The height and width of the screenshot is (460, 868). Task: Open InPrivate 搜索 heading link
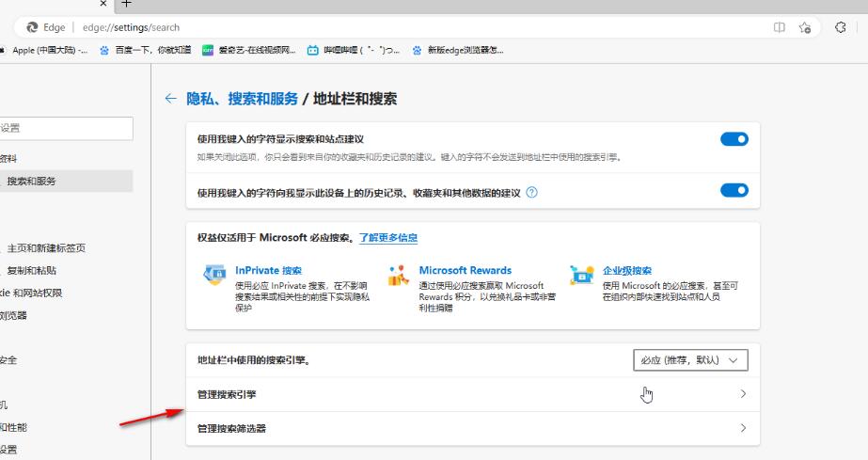(x=268, y=270)
